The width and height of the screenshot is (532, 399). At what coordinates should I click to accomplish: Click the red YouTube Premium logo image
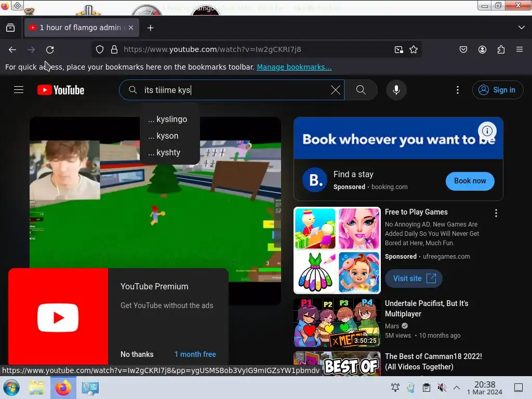[x=58, y=317]
